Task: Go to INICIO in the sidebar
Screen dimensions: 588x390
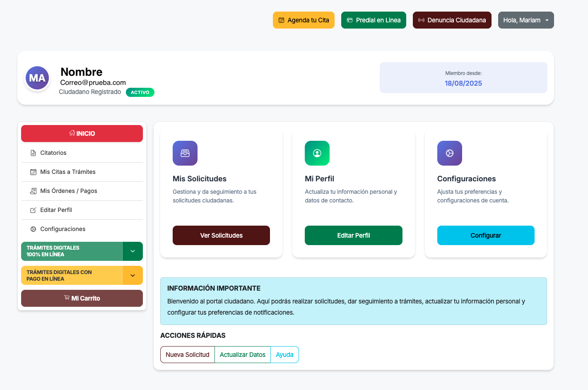Action: (82, 133)
